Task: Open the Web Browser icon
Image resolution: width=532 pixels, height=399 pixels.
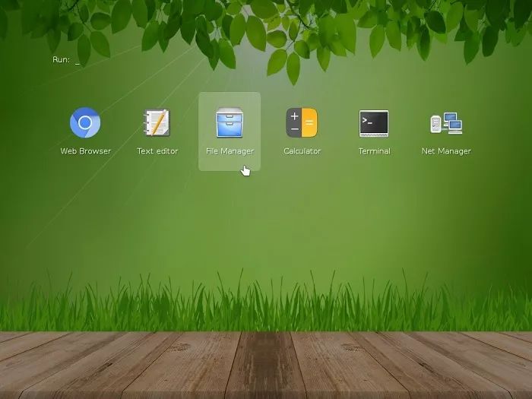Action: pyautogui.click(x=85, y=122)
